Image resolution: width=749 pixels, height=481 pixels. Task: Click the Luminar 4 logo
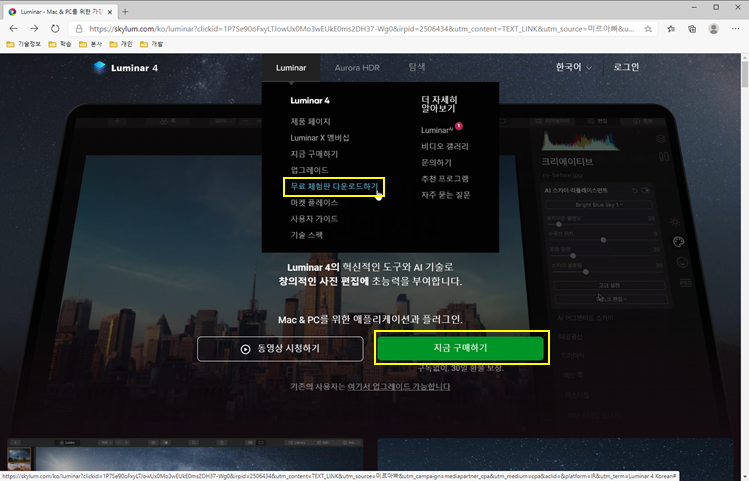(125, 68)
